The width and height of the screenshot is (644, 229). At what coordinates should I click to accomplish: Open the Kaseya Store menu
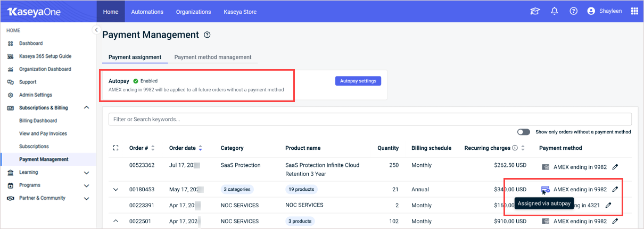pyautogui.click(x=240, y=12)
